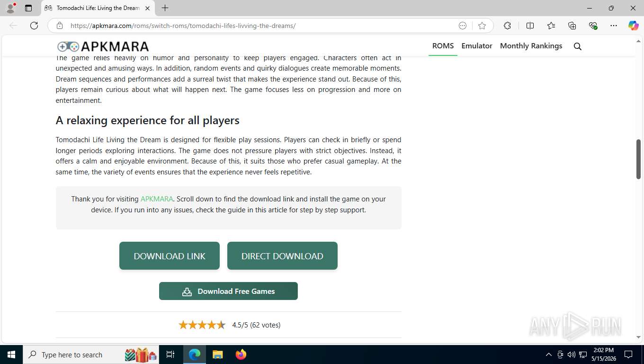Open Browser essentials heart icon

point(593,26)
